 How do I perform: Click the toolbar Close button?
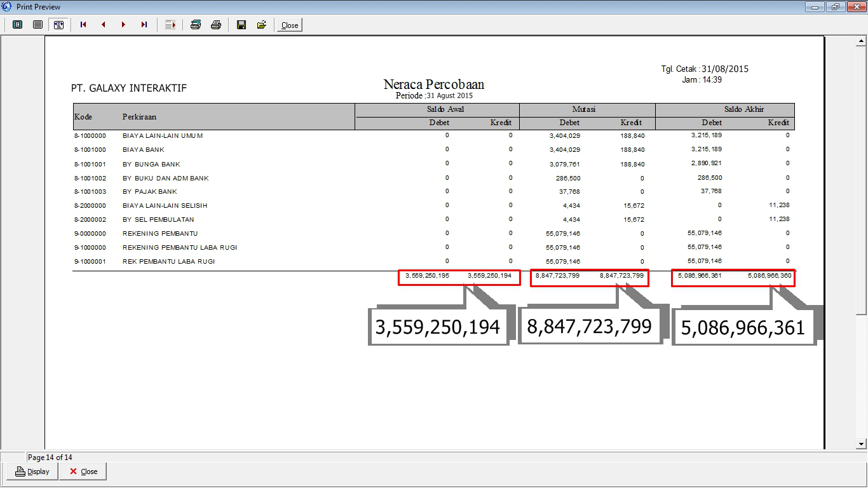point(290,25)
